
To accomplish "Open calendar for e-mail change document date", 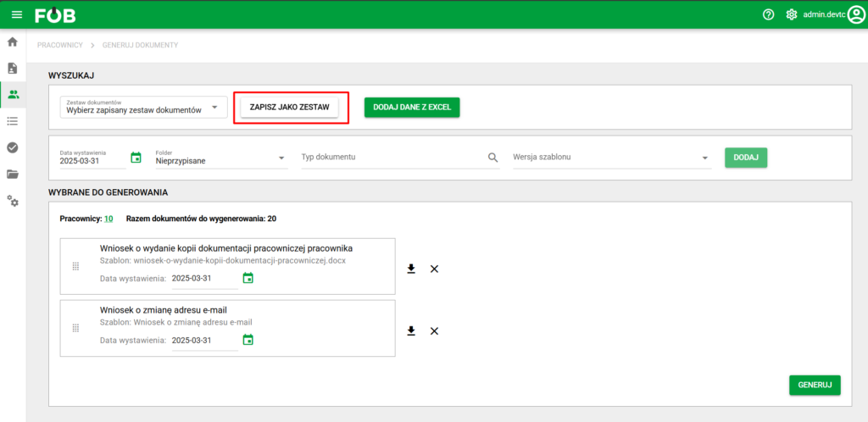I will 248,340.
